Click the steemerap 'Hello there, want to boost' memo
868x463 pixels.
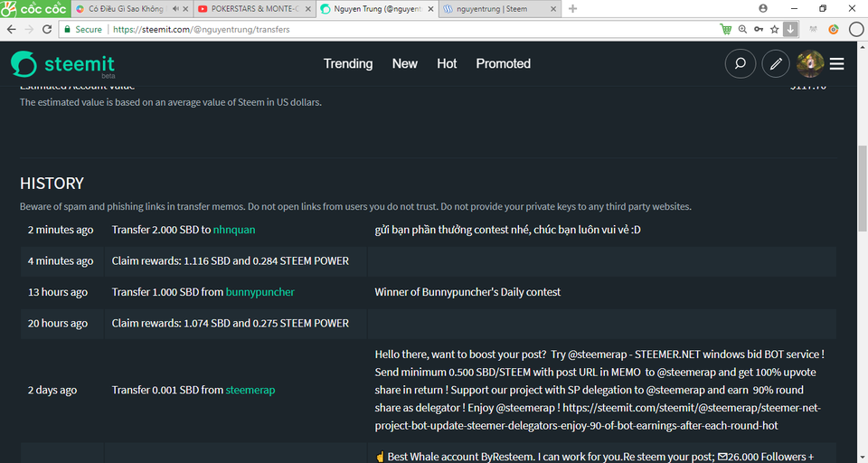(x=599, y=390)
